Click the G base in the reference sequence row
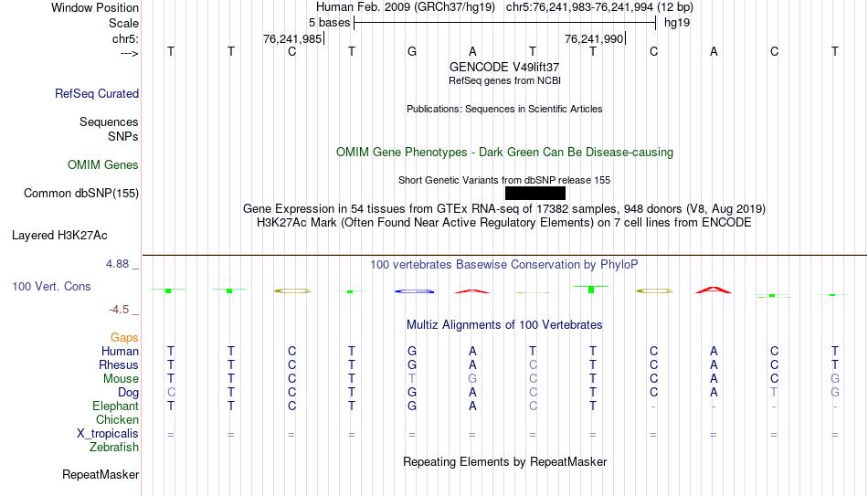This screenshot has height=496, width=868. 412,51
